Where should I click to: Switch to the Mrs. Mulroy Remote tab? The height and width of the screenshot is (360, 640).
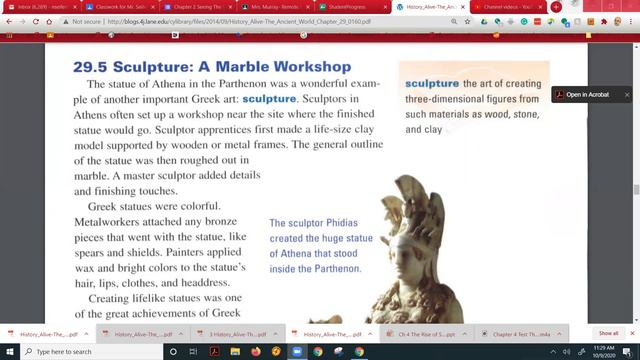coord(275,7)
